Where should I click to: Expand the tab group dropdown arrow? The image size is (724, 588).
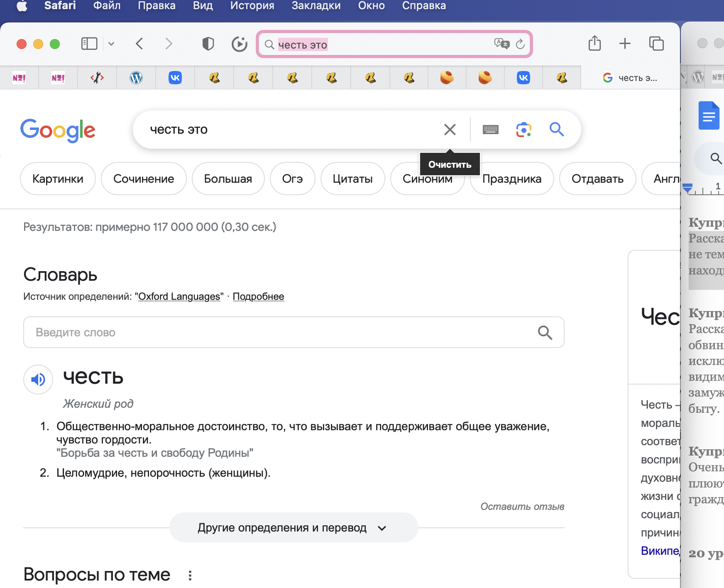tap(111, 44)
